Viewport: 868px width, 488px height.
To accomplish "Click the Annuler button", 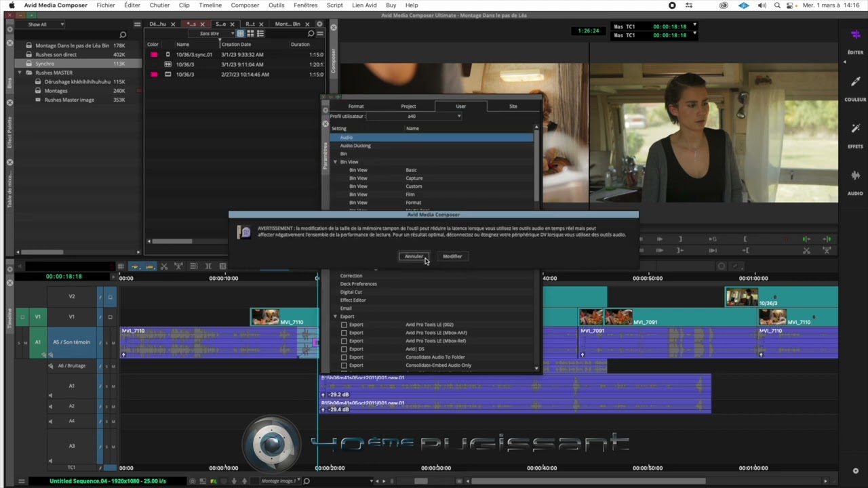I will [x=414, y=256].
